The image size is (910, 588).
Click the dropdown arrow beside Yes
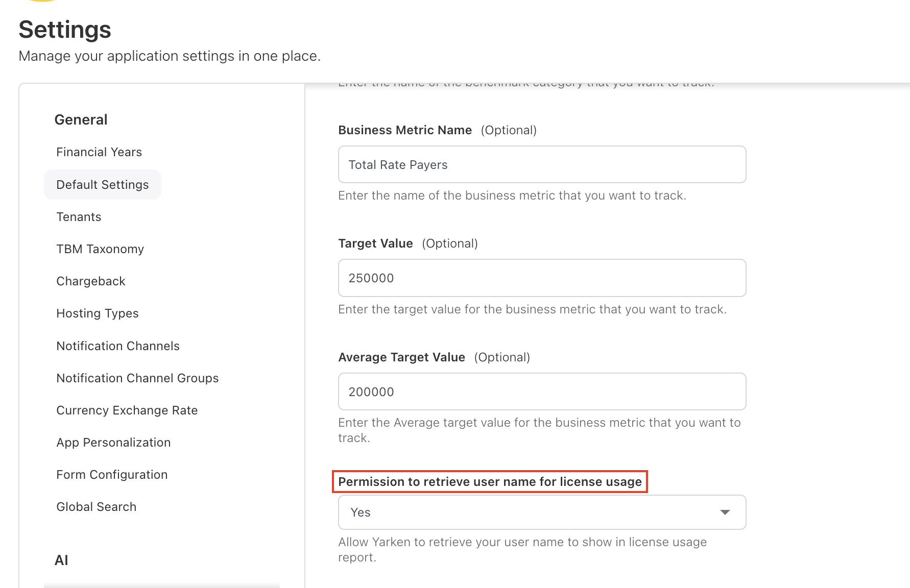pyautogui.click(x=725, y=512)
